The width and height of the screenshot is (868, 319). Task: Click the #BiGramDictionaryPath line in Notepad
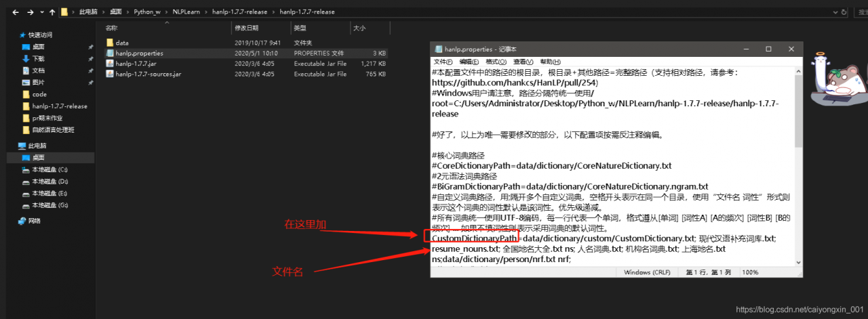570,186
